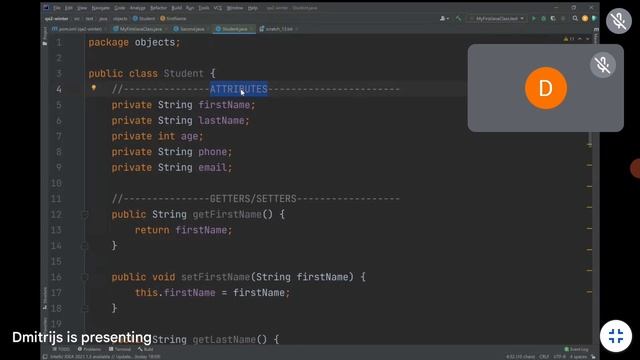Collapse the getFirstName method fold on line 12
Viewport: 640px width, 360px height.
85,214
